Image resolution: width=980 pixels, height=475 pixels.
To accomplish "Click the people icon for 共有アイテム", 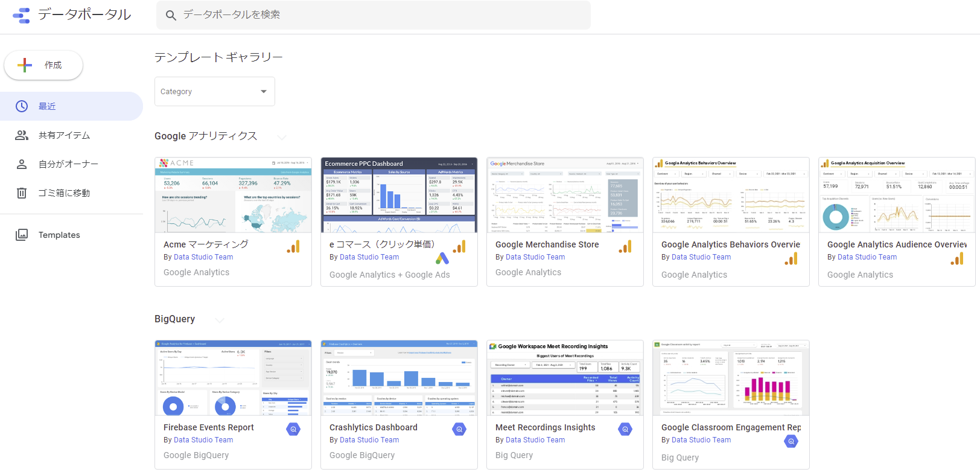I will coord(22,135).
